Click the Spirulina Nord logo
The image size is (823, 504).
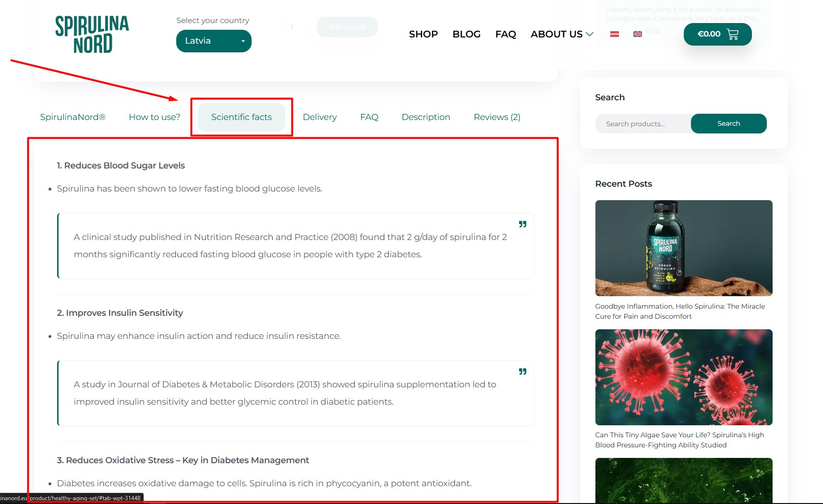click(x=92, y=34)
